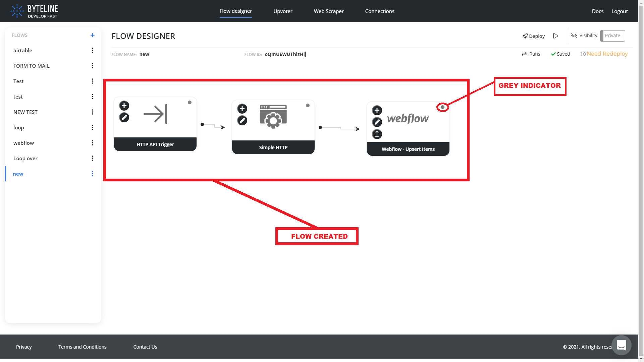
Task: Open Contact Us footer link
Action: [145, 347]
